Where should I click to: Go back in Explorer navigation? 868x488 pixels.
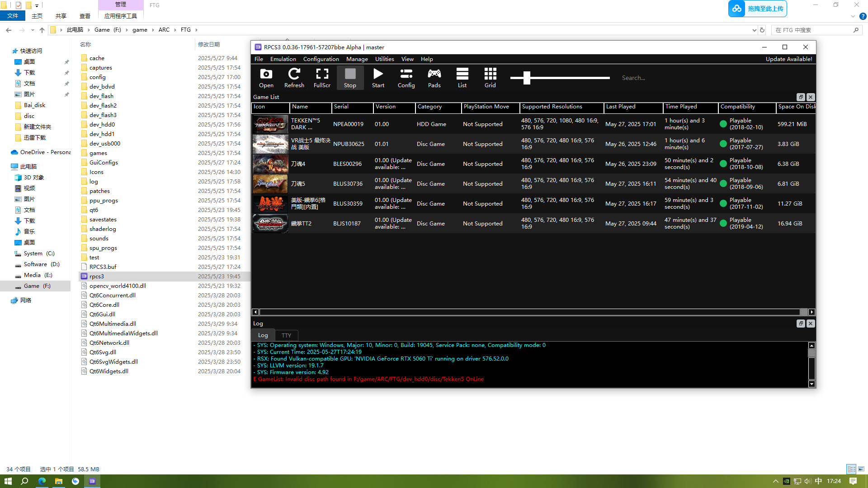[9, 30]
